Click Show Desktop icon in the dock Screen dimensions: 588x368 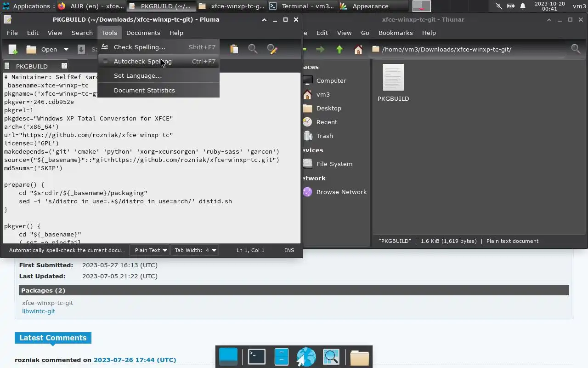click(x=228, y=356)
